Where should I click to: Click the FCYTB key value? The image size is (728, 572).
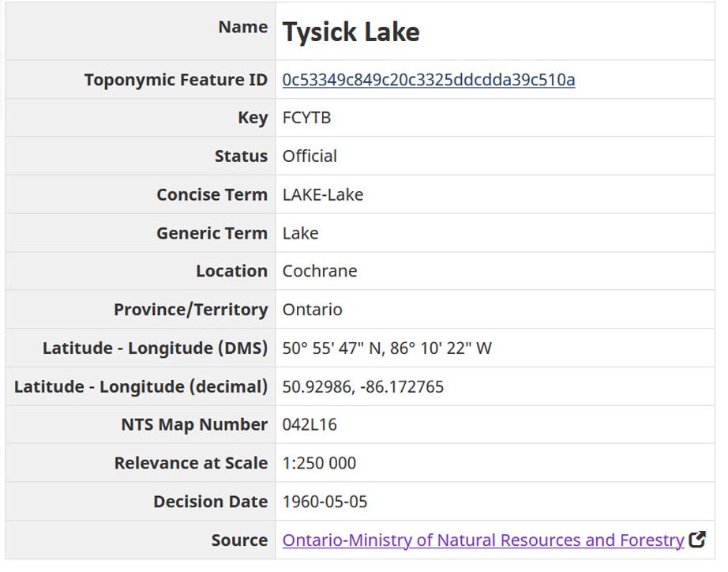click(306, 118)
